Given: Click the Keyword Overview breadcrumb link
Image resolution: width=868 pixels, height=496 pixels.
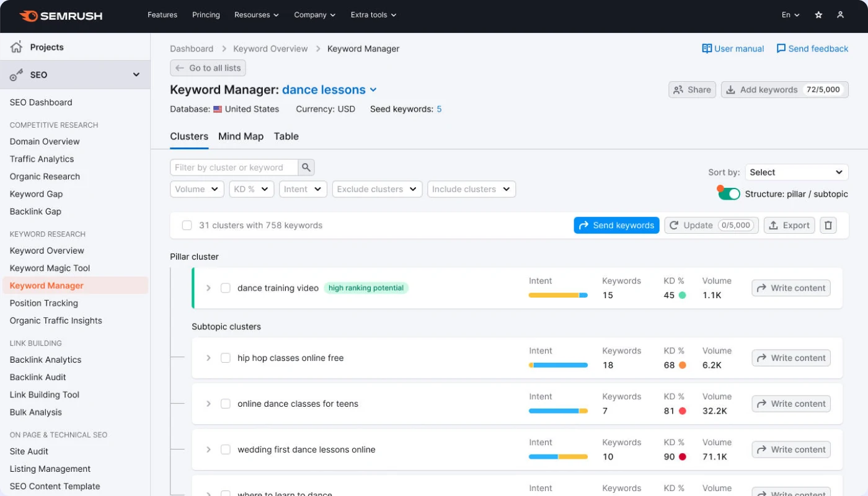Looking at the screenshot, I should 270,49.
